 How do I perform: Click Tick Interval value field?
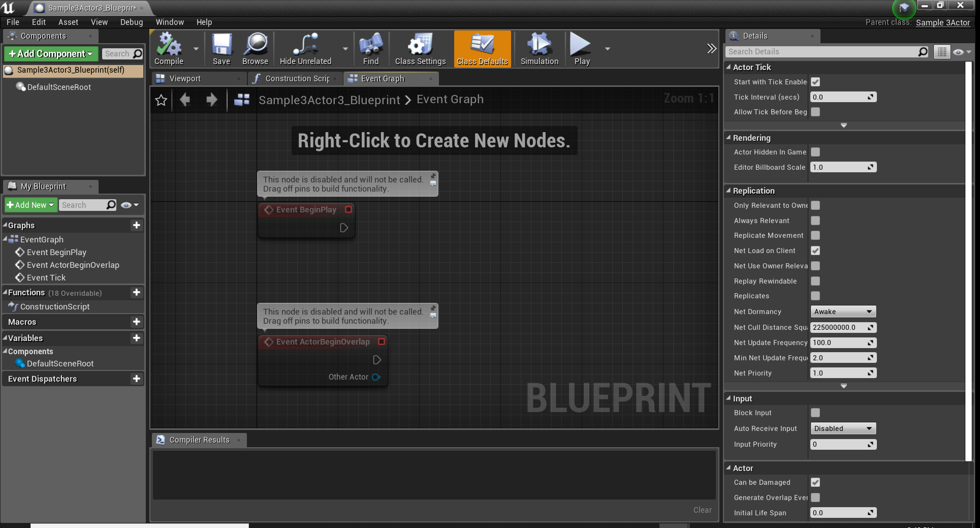click(843, 97)
